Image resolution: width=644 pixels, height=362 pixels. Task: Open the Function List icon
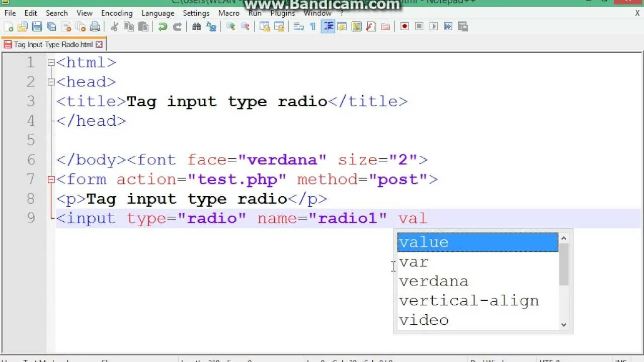pyautogui.click(x=371, y=27)
